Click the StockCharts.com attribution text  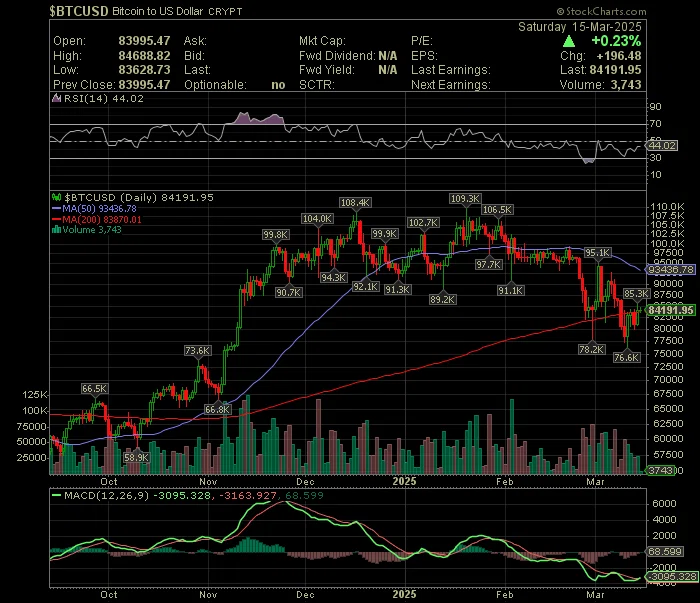[601, 11]
